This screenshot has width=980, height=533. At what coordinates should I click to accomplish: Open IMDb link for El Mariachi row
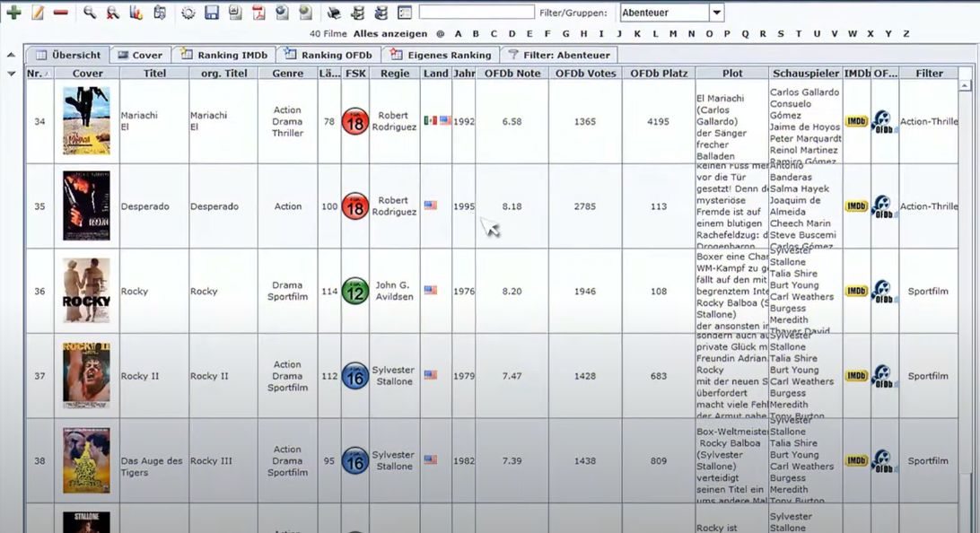856,121
